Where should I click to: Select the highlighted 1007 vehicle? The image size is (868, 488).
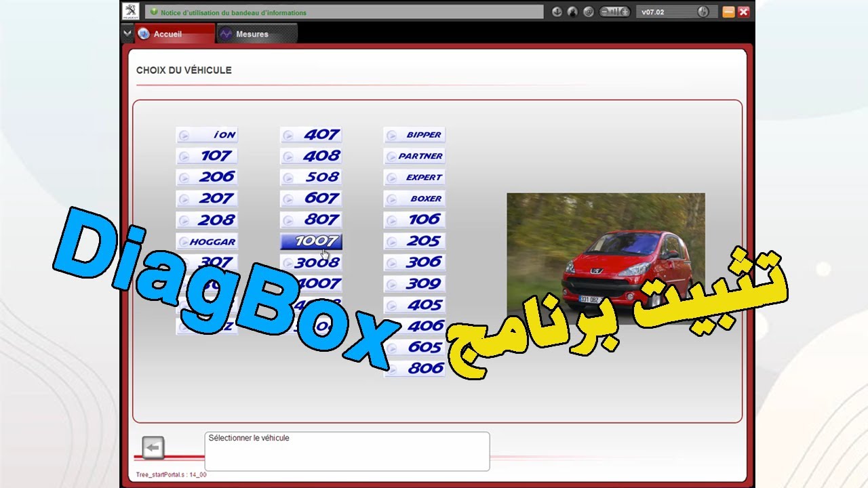311,241
